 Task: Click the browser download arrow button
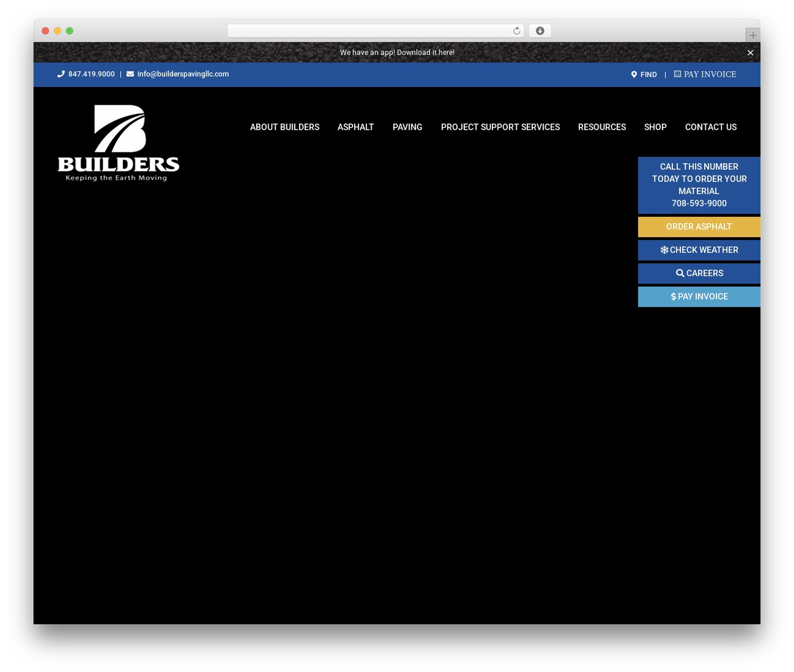pos(540,31)
